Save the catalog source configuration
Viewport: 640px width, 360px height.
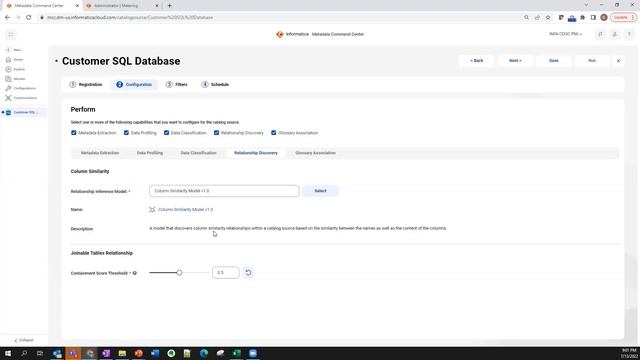[x=553, y=60]
